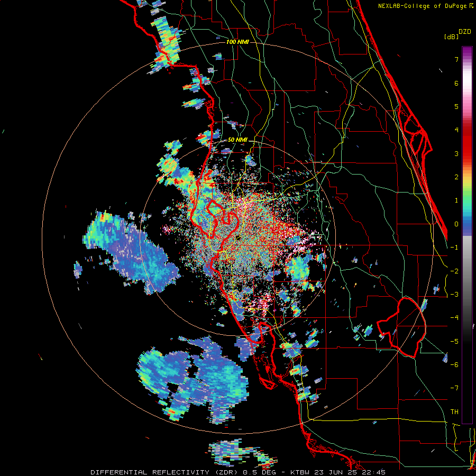Click the DZD legend title
This screenshot has width=476, height=476.
(x=465, y=32)
